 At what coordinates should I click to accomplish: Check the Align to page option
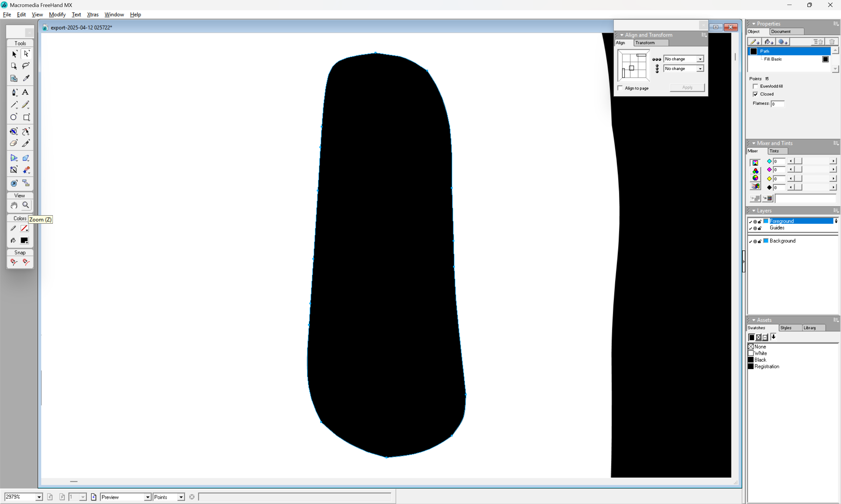point(620,88)
